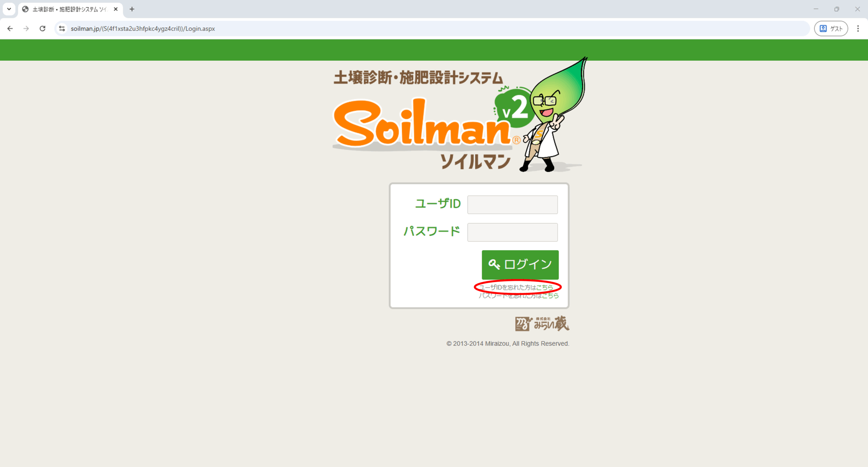Focus the パスワード input field

pos(512,232)
